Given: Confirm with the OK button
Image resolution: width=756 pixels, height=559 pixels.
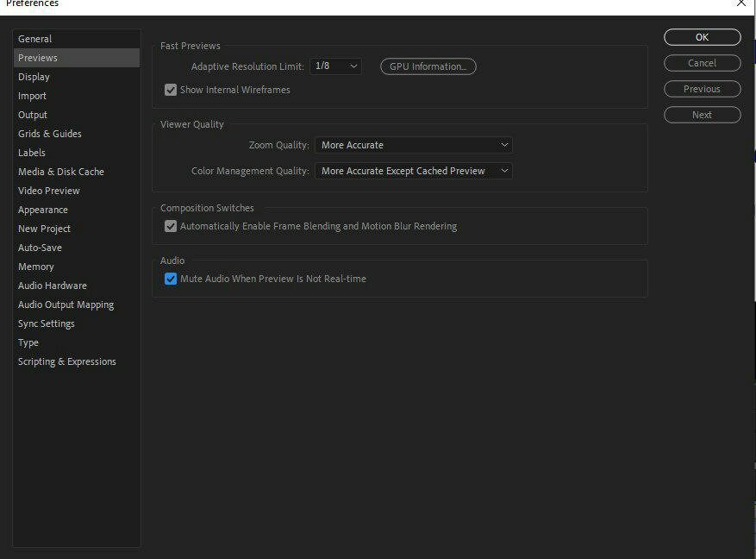Looking at the screenshot, I should (x=702, y=37).
